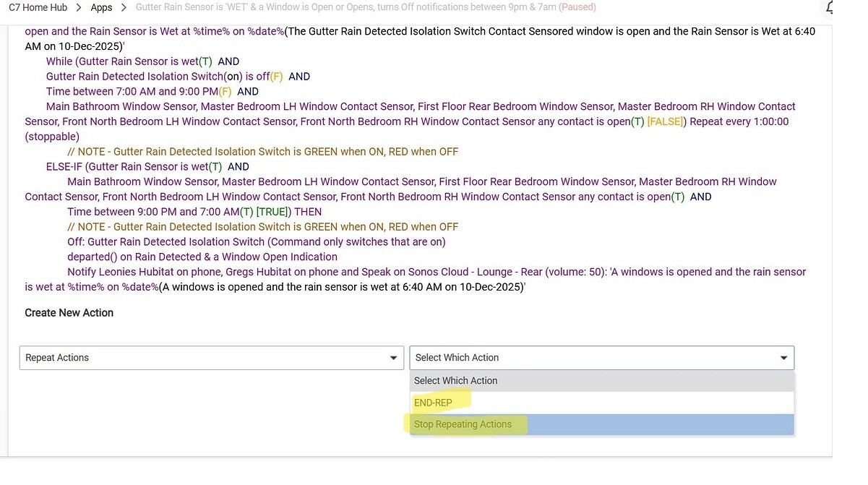Choose END-REP from the action list
Viewport: 868px width, 485px height.
[433, 403]
